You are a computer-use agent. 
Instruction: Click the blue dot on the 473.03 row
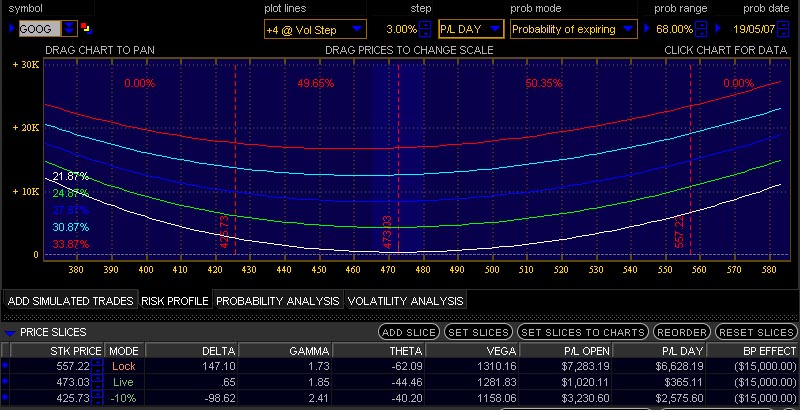(5, 381)
